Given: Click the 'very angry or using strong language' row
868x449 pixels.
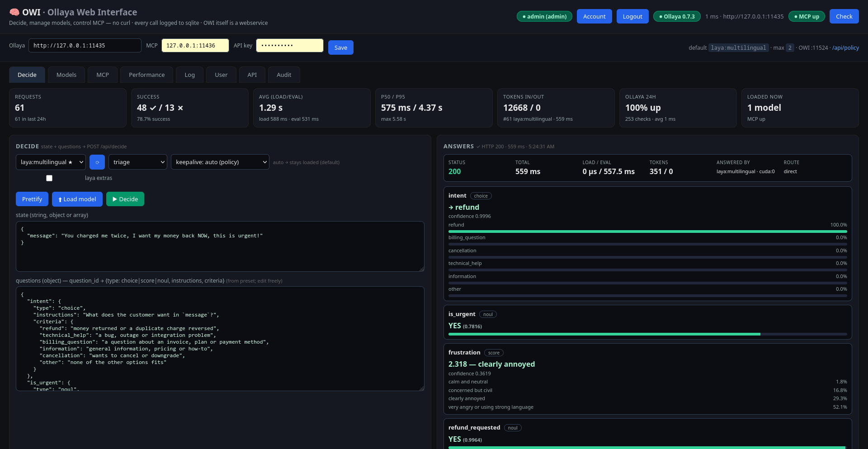Looking at the screenshot, I should click(x=647, y=407).
